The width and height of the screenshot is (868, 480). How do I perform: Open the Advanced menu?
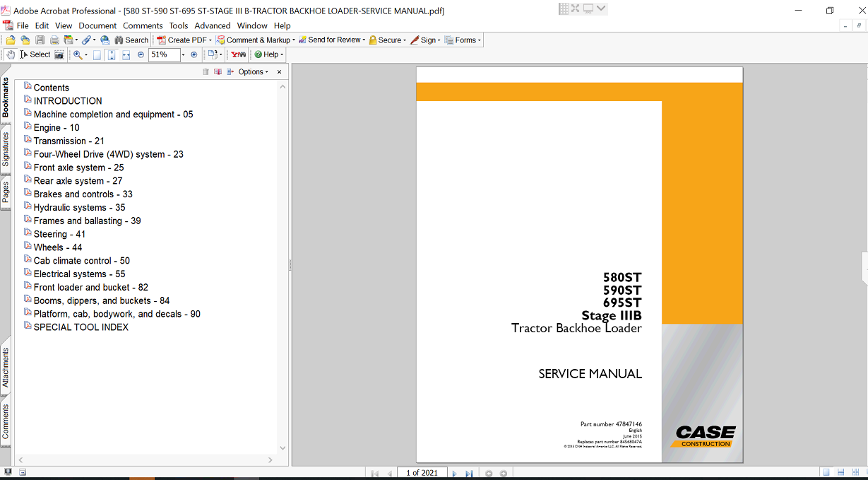coord(213,25)
